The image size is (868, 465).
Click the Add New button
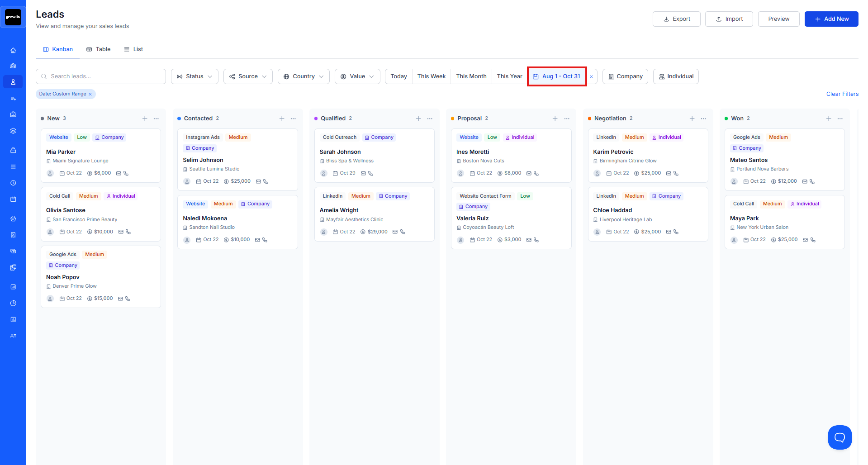(831, 19)
